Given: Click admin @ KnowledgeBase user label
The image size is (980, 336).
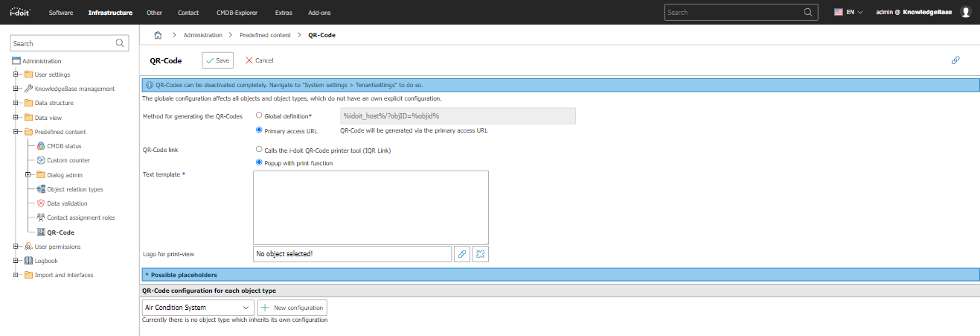Looking at the screenshot, I should coord(914,13).
